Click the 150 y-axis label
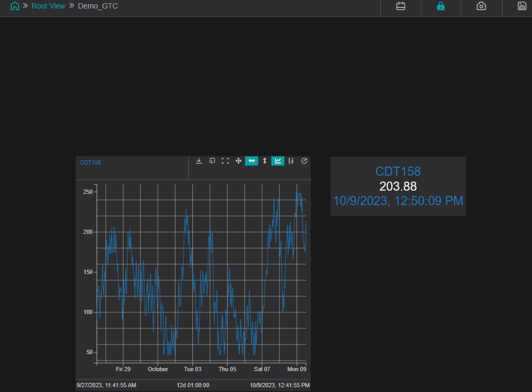Image resolution: width=532 pixels, height=392 pixels. click(88, 272)
